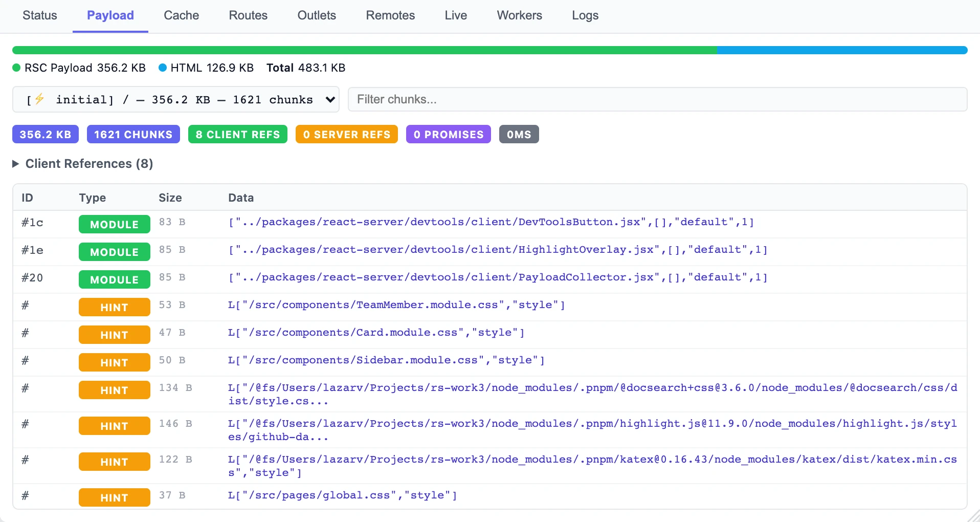
Task: Click the 1621 CHUNKS badge
Action: [x=133, y=135]
